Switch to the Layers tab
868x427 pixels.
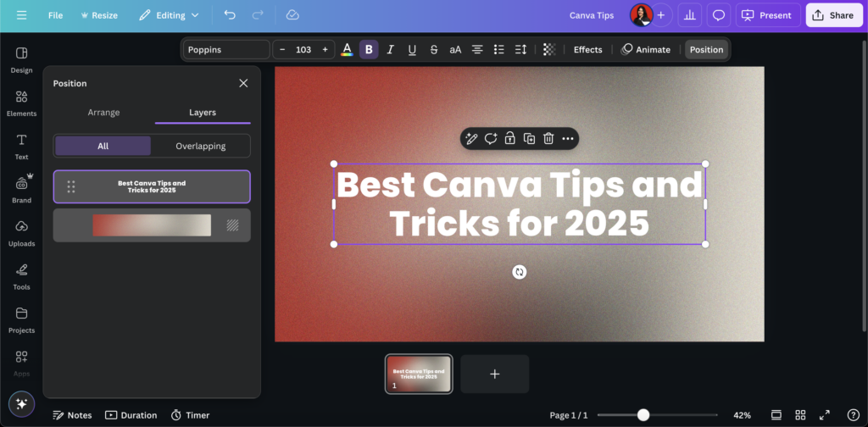point(203,113)
